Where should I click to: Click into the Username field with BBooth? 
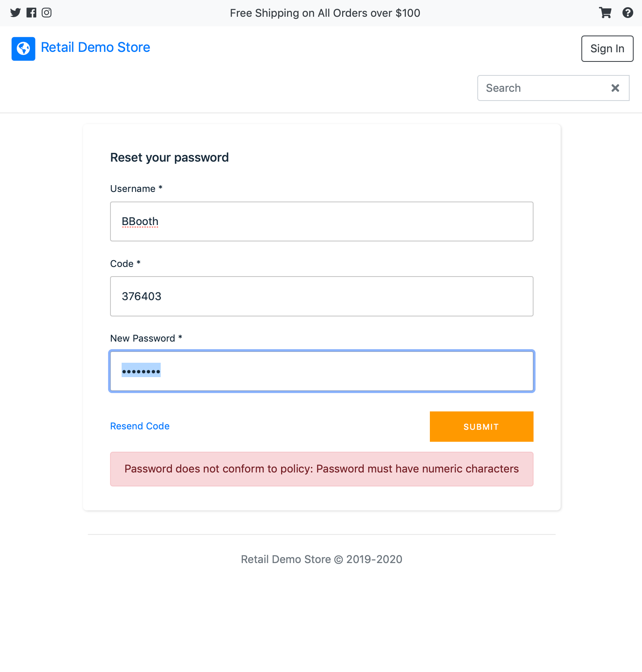[322, 221]
